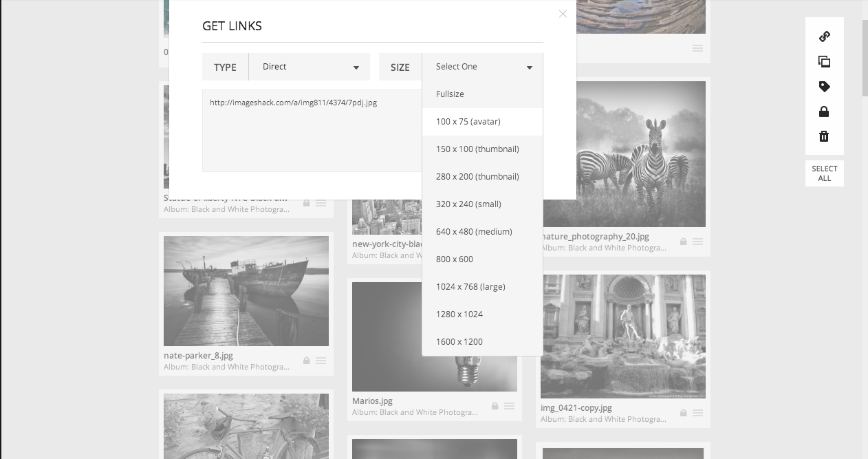Viewport: 868px width, 459px height.
Task: Collapse the Size dropdown showing Select One
Action: 482,67
